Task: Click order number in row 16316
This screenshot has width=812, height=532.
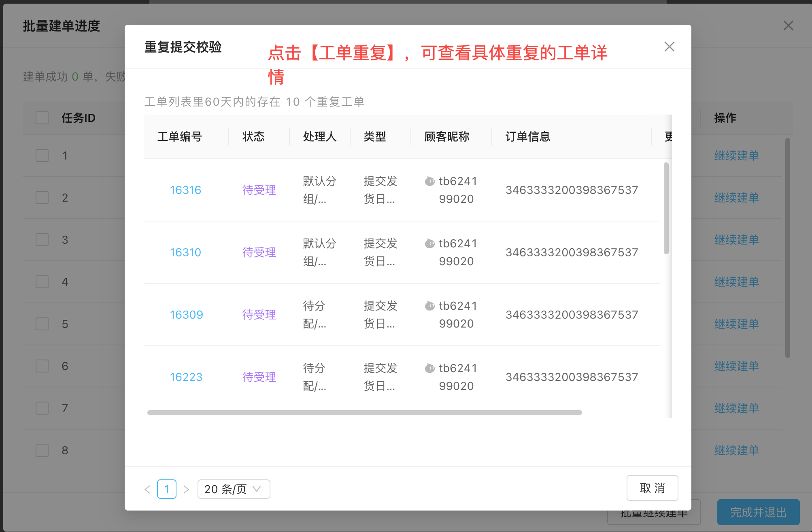Action: coord(572,190)
